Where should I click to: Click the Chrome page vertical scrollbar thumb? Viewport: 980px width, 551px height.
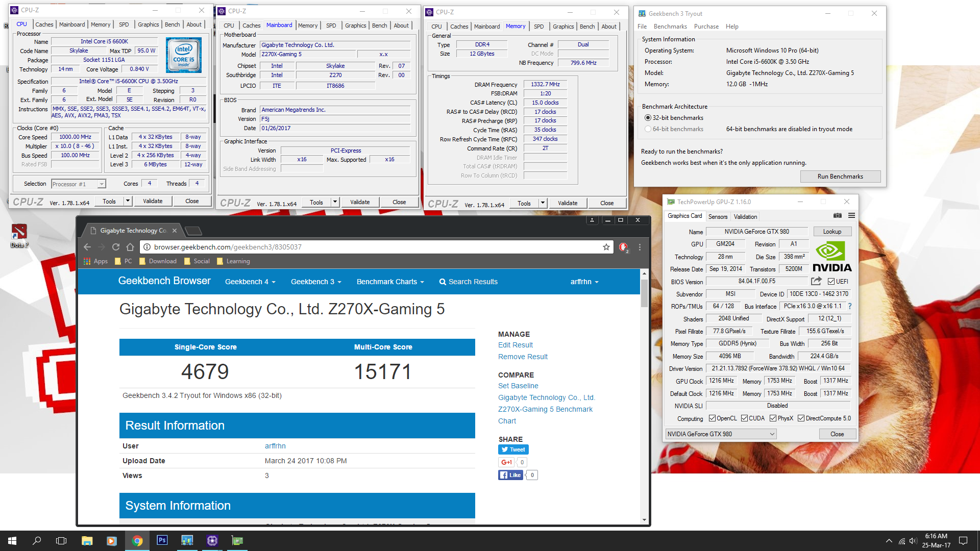pos(644,293)
